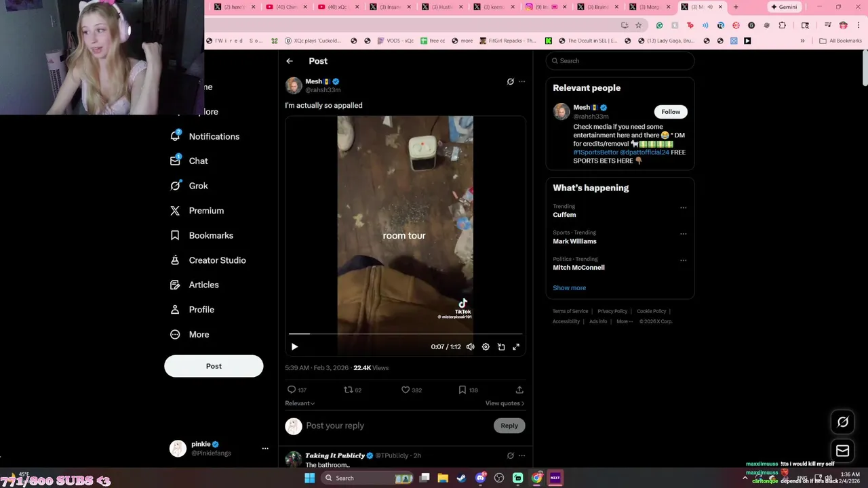Expand the footer More menu
The width and height of the screenshot is (868, 488).
(x=625, y=321)
